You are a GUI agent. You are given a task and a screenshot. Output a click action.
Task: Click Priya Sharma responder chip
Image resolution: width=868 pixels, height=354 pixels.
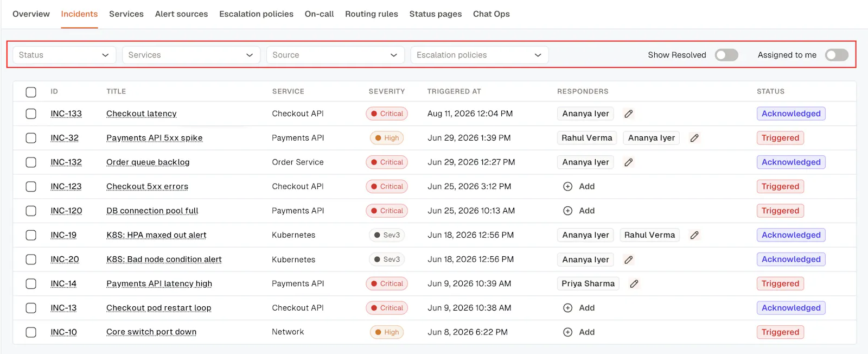point(588,283)
